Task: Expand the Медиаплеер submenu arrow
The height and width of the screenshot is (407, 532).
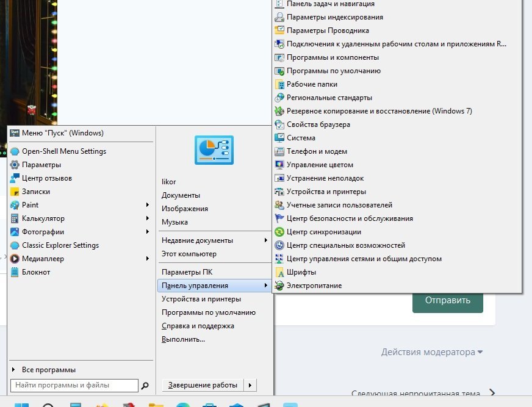Action: click(x=148, y=259)
